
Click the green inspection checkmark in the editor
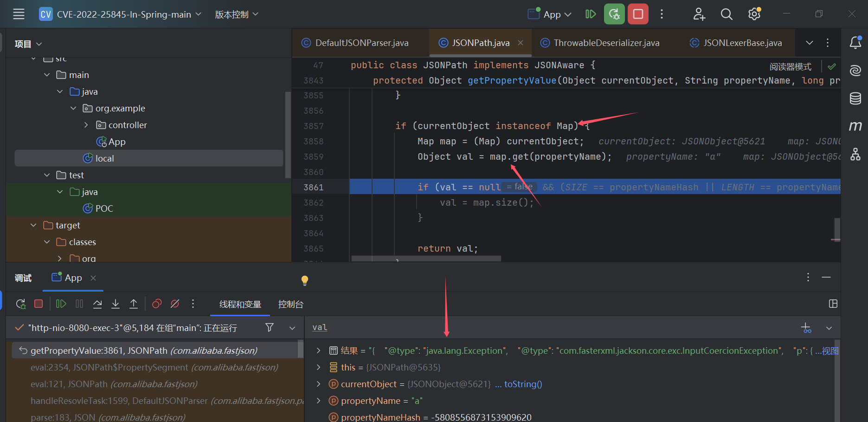point(831,66)
